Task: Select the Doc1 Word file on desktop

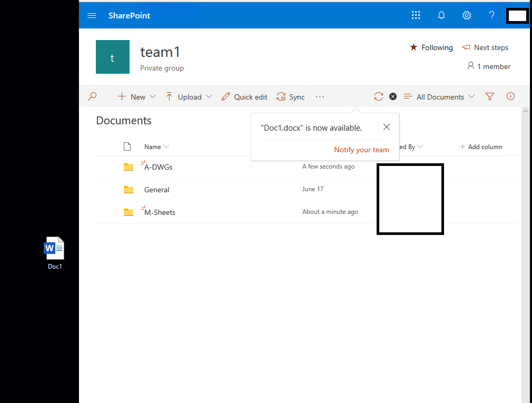Action: click(x=54, y=253)
